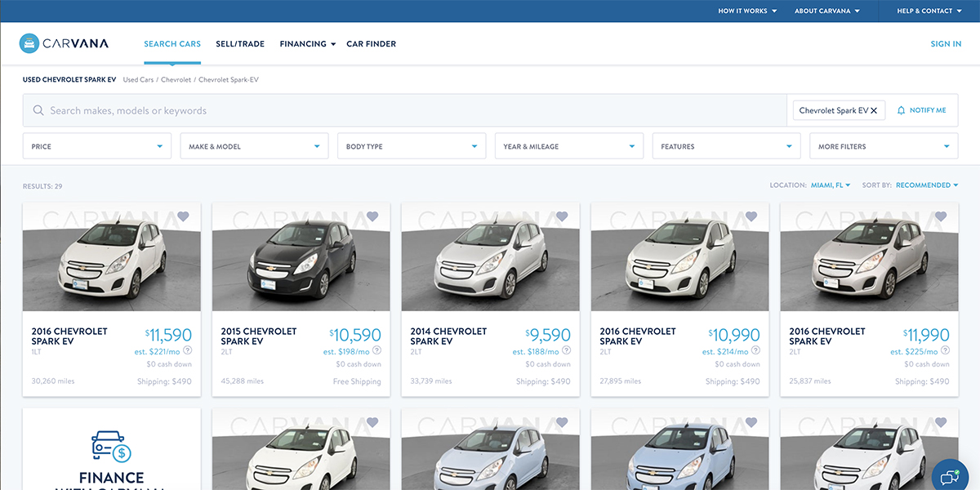Open info icon beside est. $198/mo
Image resolution: width=980 pixels, height=490 pixels.
coord(377,351)
